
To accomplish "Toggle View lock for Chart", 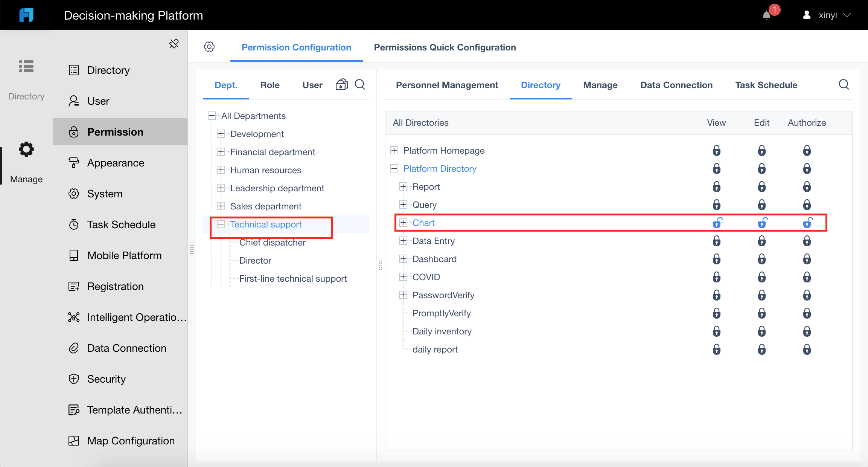I will pos(717,223).
